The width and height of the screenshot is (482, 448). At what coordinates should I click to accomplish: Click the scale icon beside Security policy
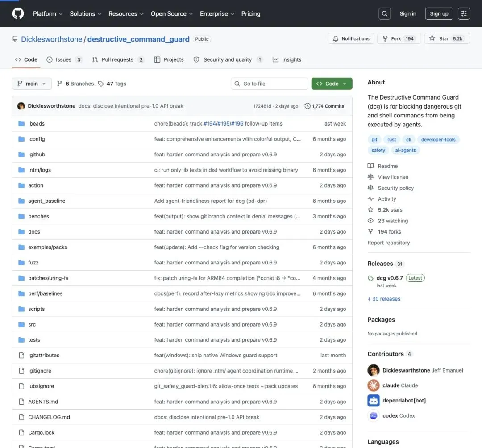(x=370, y=188)
